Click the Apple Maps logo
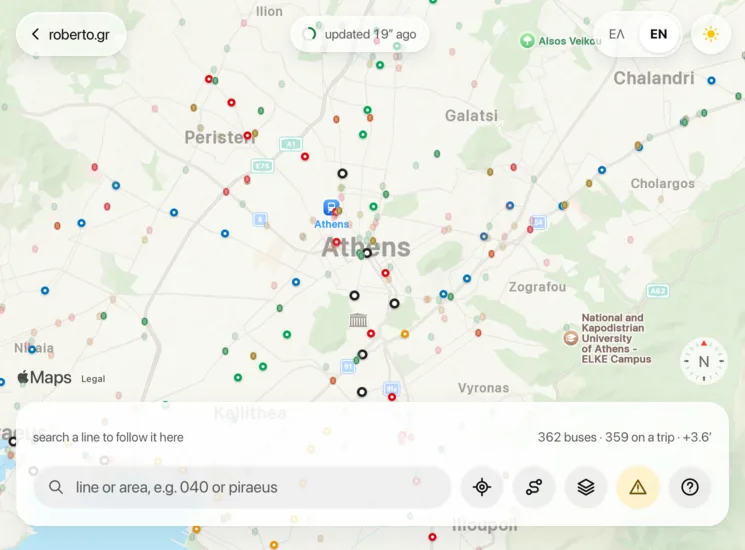The image size is (745, 550). [x=44, y=378]
